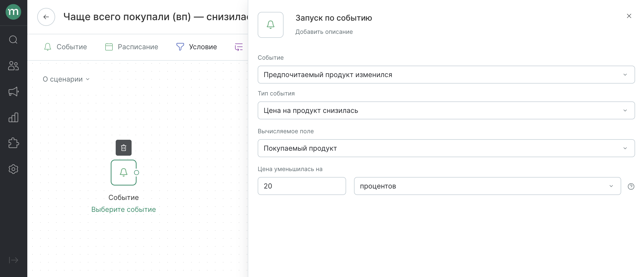Close the 'Запуск по событию' panel
The height and width of the screenshot is (277, 644).
pyautogui.click(x=629, y=16)
